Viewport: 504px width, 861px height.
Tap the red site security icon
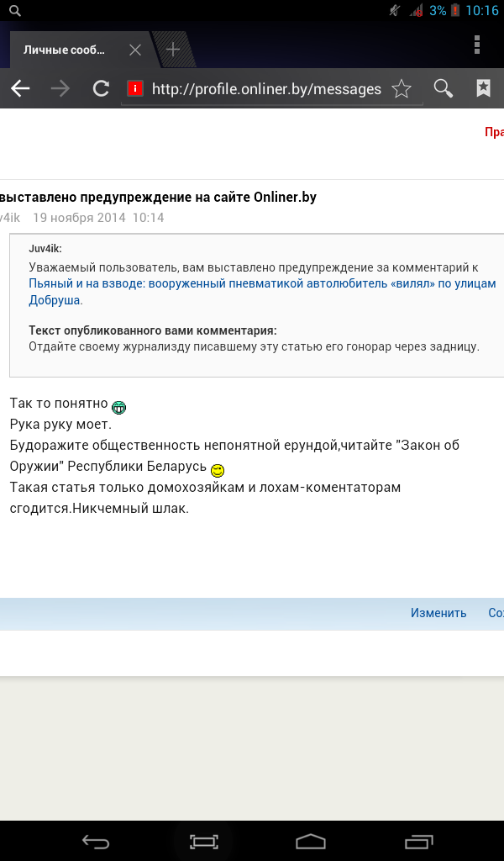pos(134,89)
